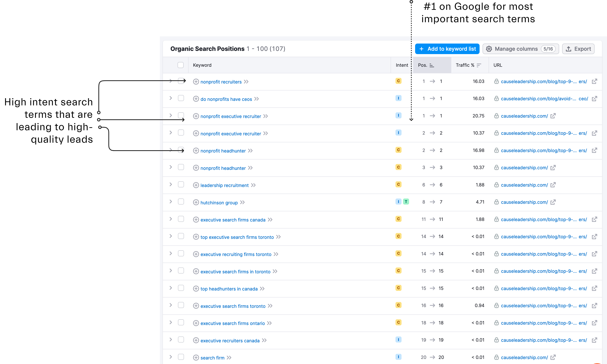The width and height of the screenshot is (607, 364).
Task: Expand the search firm row chevron
Action: (x=171, y=357)
